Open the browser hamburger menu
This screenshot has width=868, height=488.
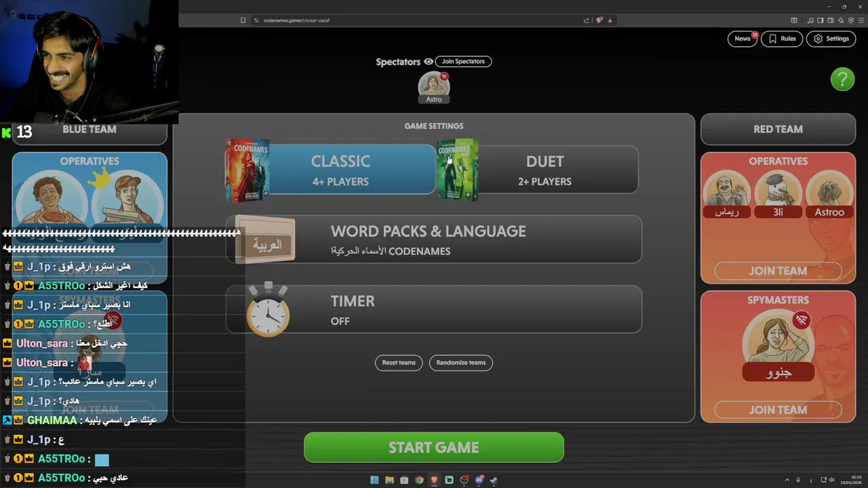(861, 20)
